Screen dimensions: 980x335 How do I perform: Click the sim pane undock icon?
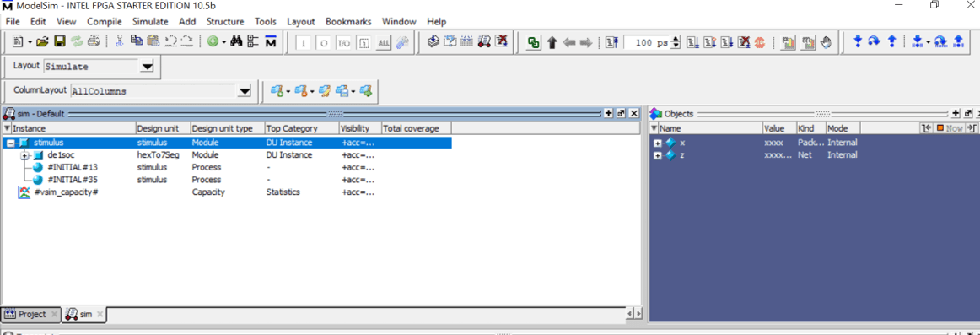pos(621,114)
